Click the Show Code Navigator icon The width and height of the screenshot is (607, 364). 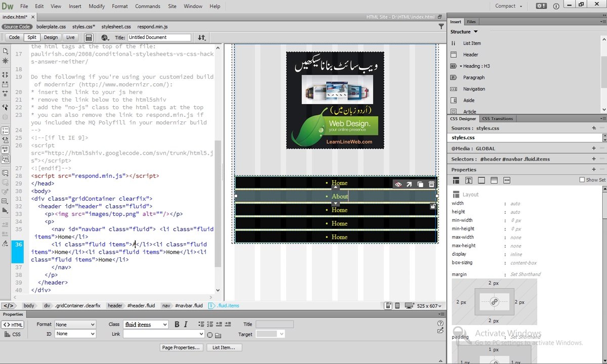5,61
